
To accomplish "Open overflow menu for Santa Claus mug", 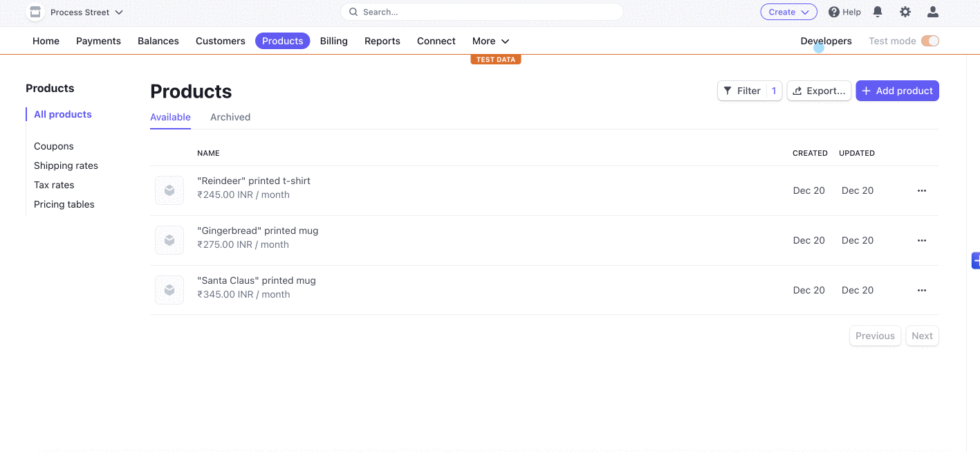I will click(x=921, y=290).
